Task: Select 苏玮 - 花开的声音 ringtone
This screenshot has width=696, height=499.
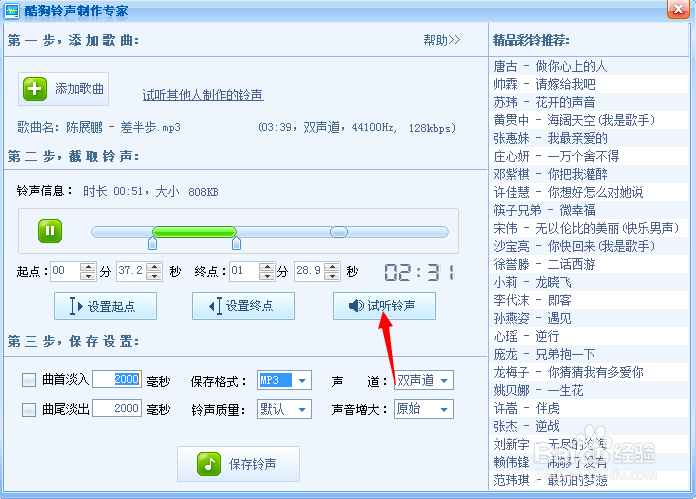Action: coord(588,102)
